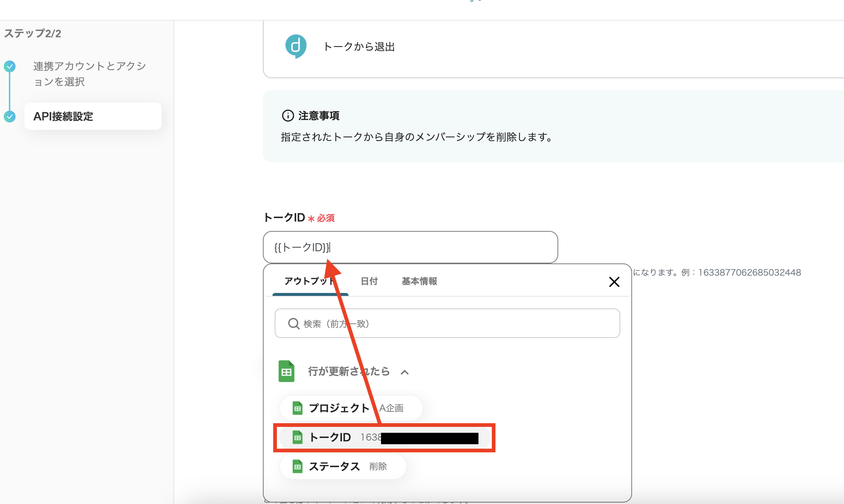Viewport: 844px width, 504px height.
Task: Click the magnifier icon in the search box
Action: click(x=294, y=324)
